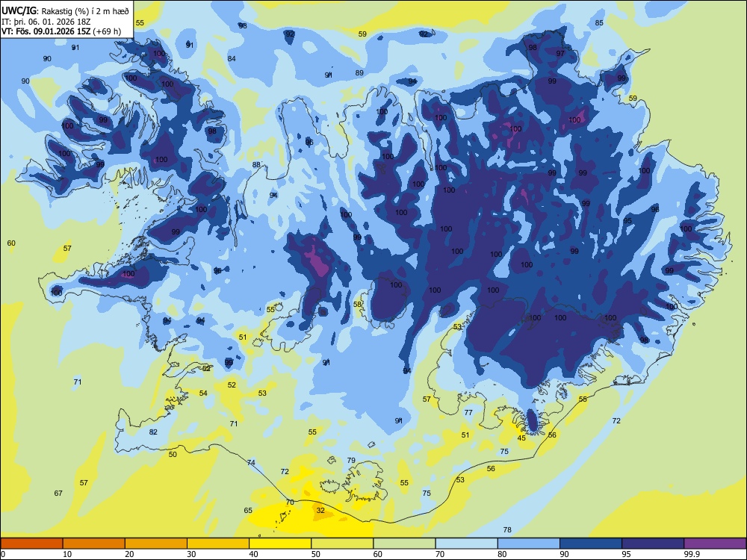
Task: Click the purple above-99.9 legend swatch
Action: [715, 544]
